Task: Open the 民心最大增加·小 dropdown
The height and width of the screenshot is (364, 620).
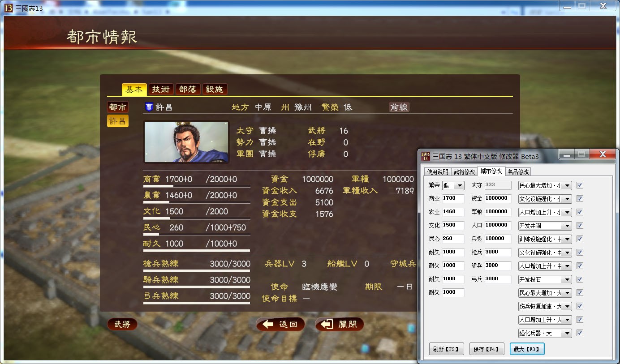Action: click(545, 185)
